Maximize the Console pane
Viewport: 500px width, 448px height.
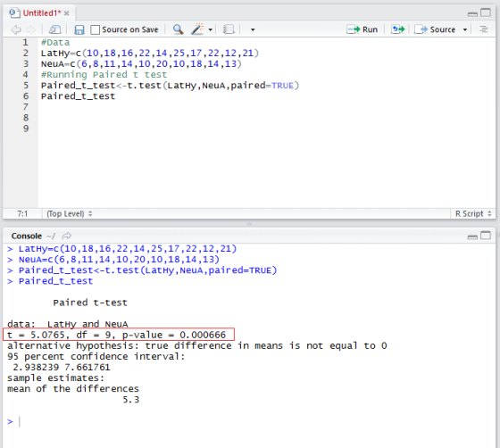click(486, 236)
